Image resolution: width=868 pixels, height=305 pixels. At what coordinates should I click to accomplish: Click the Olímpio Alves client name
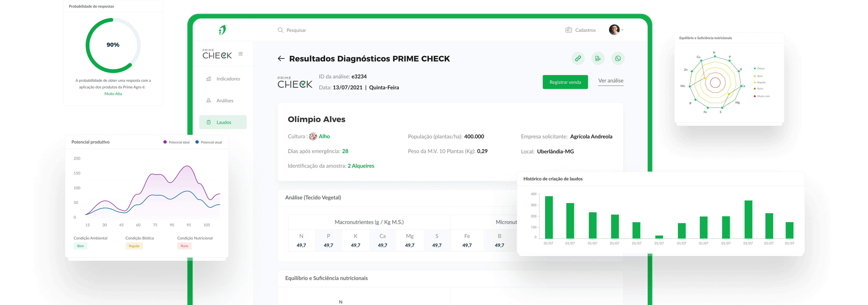click(x=316, y=119)
